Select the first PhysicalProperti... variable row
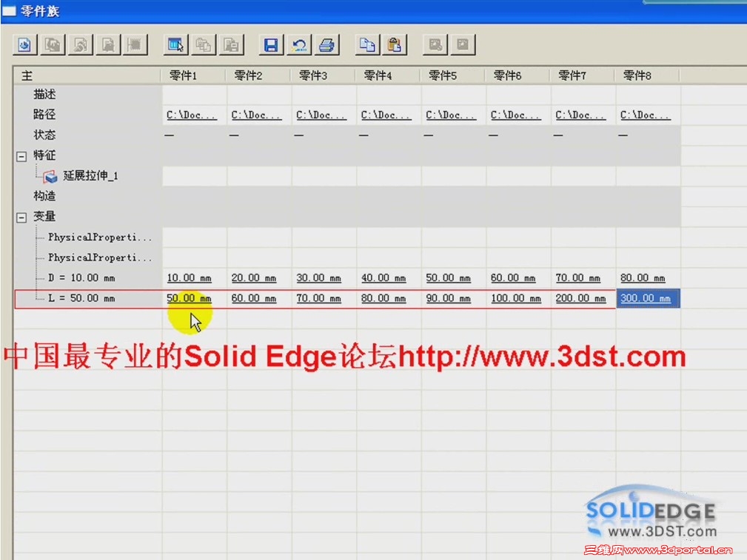 tap(100, 237)
